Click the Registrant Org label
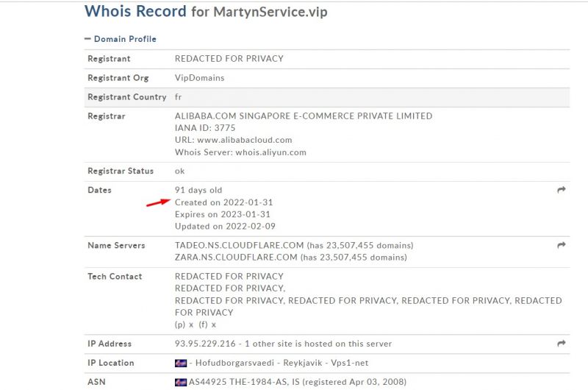This screenshot has height=390, width=588. click(x=118, y=78)
